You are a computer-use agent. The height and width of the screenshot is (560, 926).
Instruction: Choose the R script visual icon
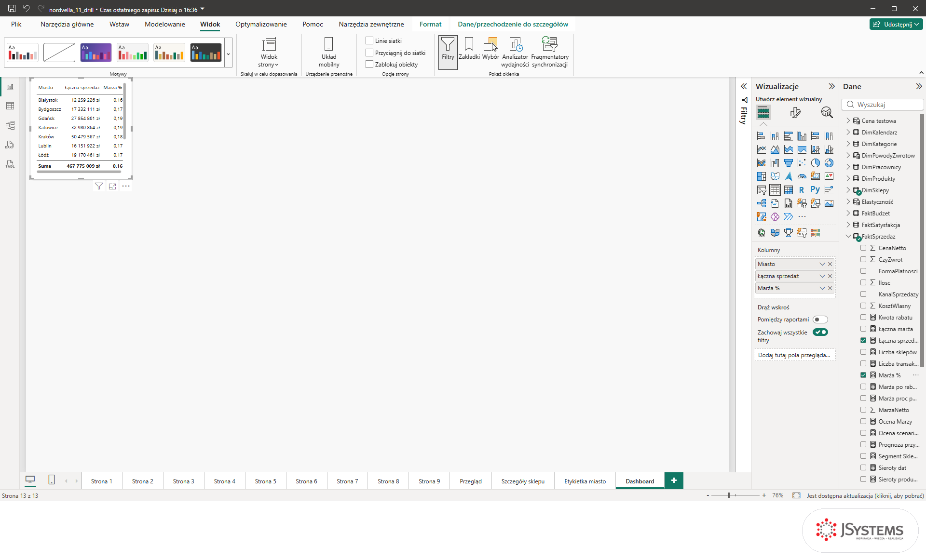click(802, 190)
